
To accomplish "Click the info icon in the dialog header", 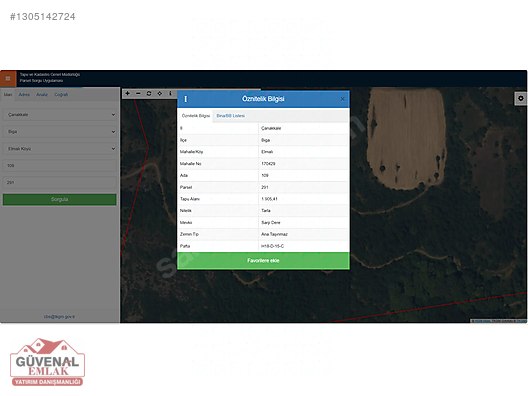I will (x=186, y=99).
